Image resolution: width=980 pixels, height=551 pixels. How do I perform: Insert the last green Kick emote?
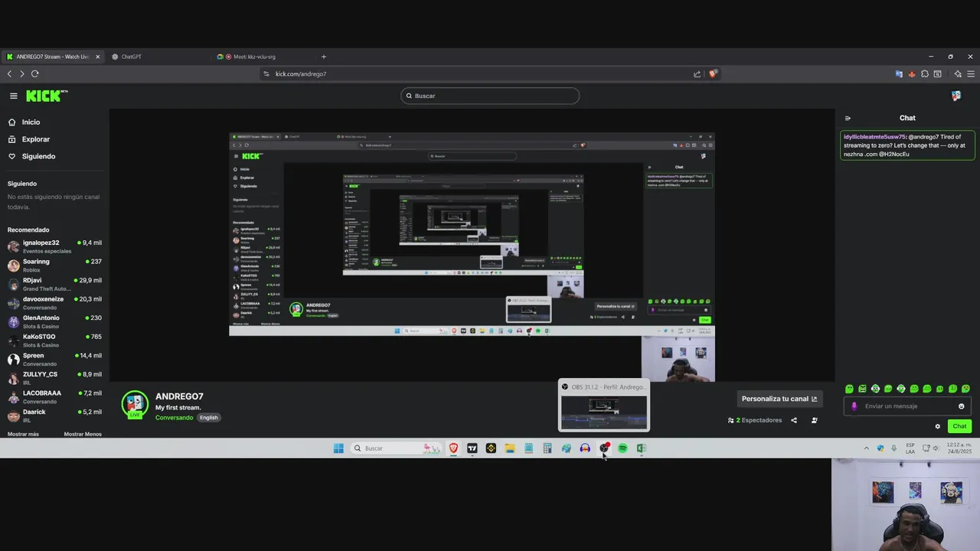tap(965, 389)
